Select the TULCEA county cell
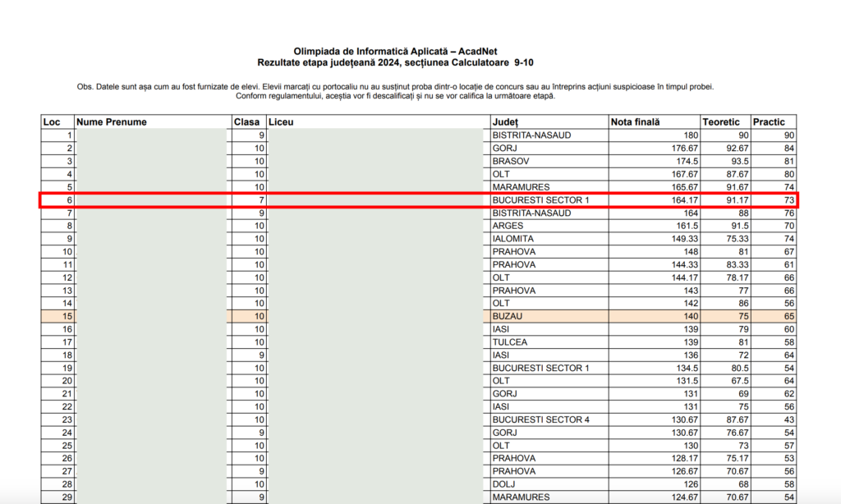The height and width of the screenshot is (504, 841). point(509,342)
